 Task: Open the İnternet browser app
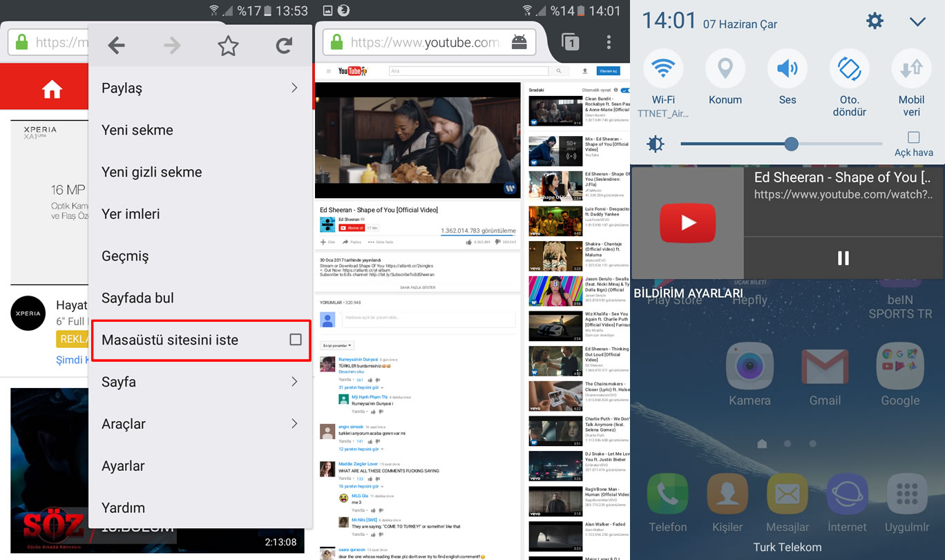pos(848,494)
